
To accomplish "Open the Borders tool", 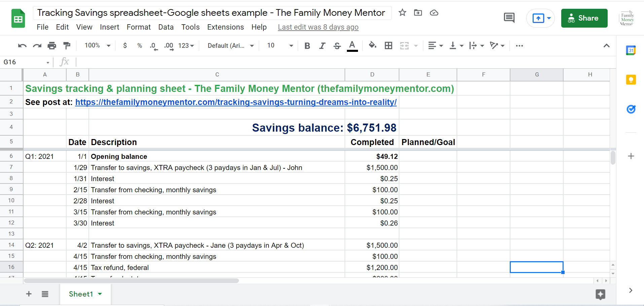I will [x=388, y=46].
